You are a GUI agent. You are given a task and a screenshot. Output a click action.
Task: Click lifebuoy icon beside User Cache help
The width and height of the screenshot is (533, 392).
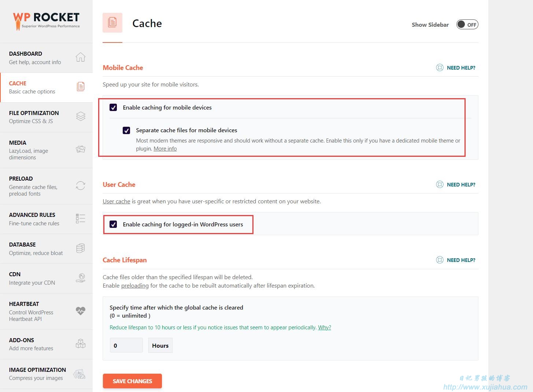tap(440, 184)
